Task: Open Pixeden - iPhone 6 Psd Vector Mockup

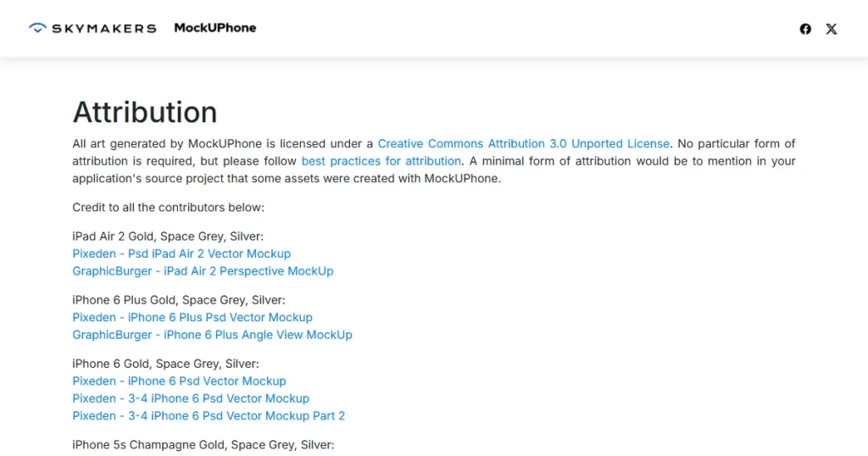Action: [179, 381]
